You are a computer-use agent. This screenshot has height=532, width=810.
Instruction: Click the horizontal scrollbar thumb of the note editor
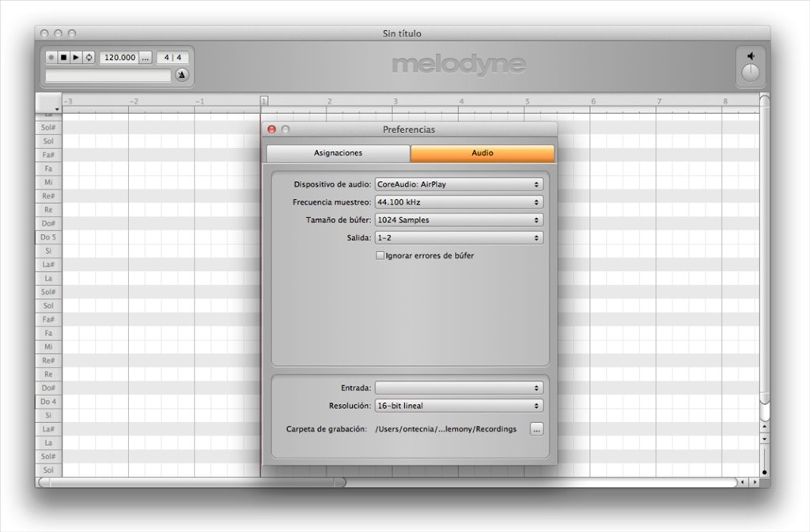[x=192, y=482]
